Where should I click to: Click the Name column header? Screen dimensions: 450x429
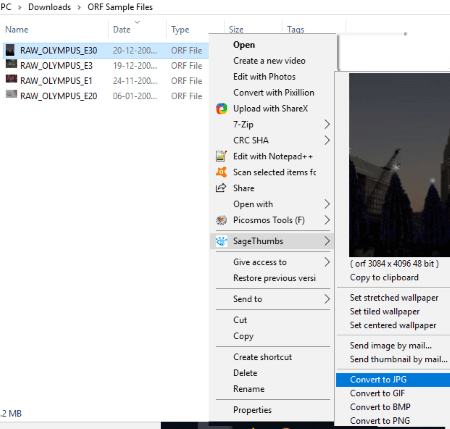coord(17,30)
